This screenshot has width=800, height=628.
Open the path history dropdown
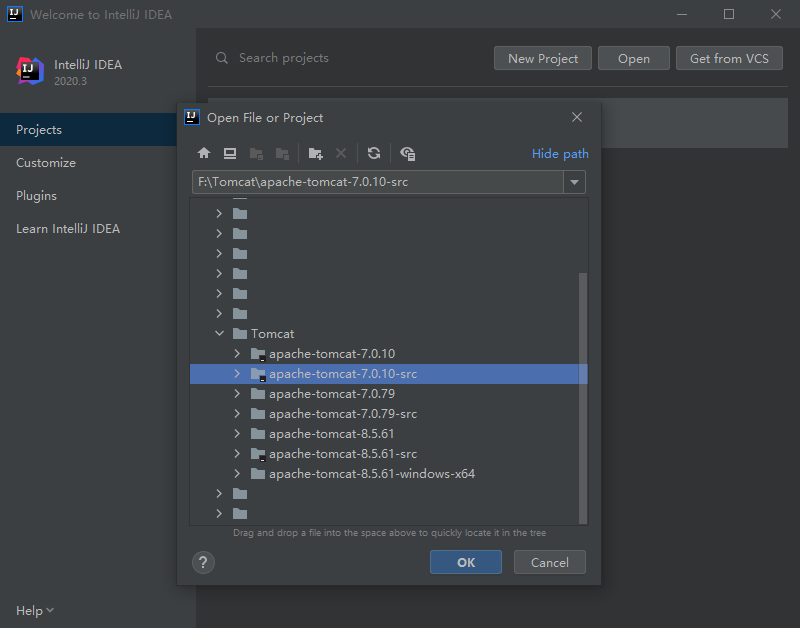click(x=574, y=182)
